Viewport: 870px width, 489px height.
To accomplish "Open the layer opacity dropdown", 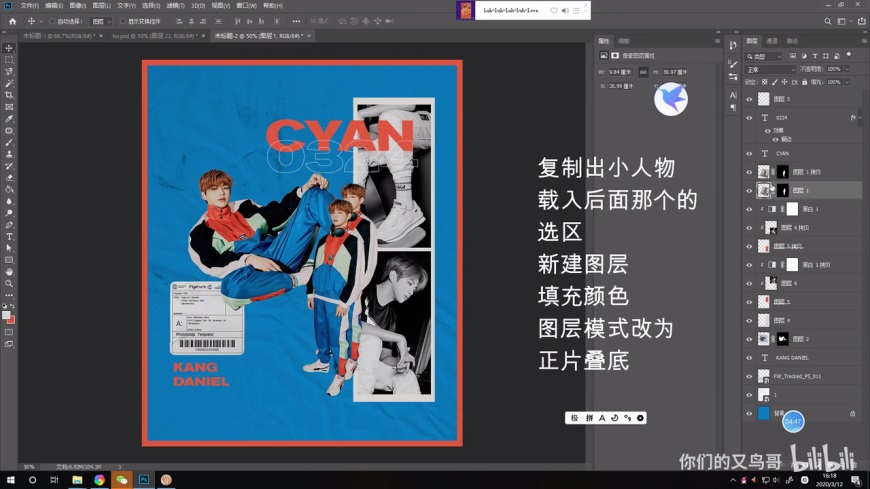I will pos(847,69).
